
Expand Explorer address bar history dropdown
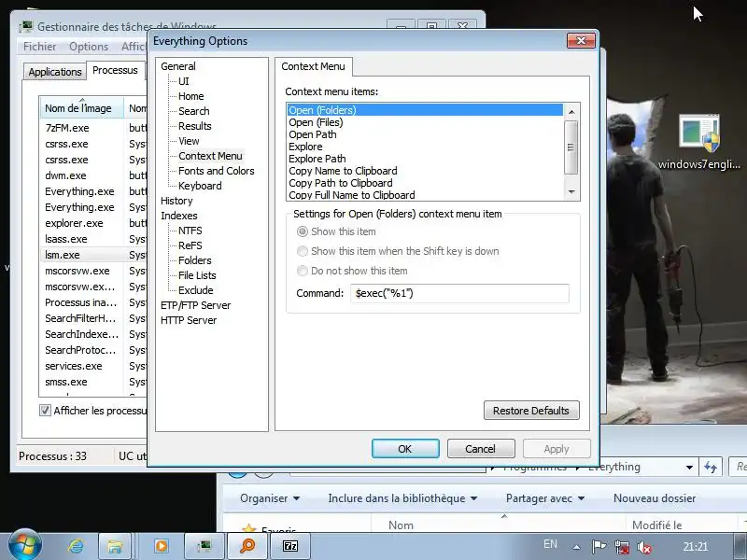[x=689, y=468]
